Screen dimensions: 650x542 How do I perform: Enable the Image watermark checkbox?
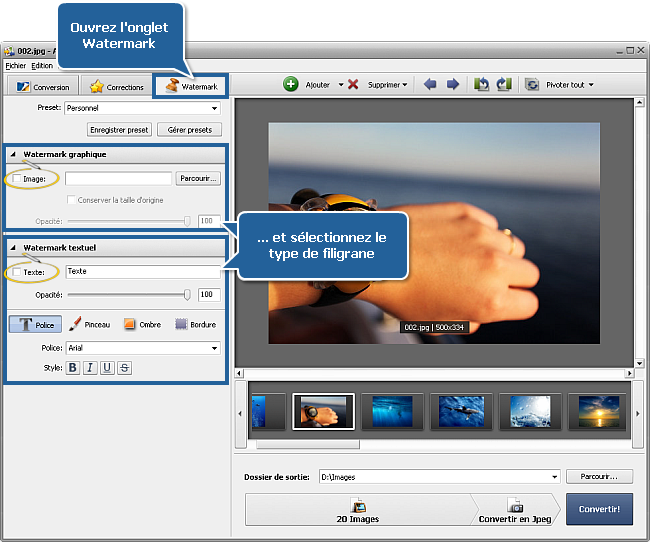pos(16,179)
